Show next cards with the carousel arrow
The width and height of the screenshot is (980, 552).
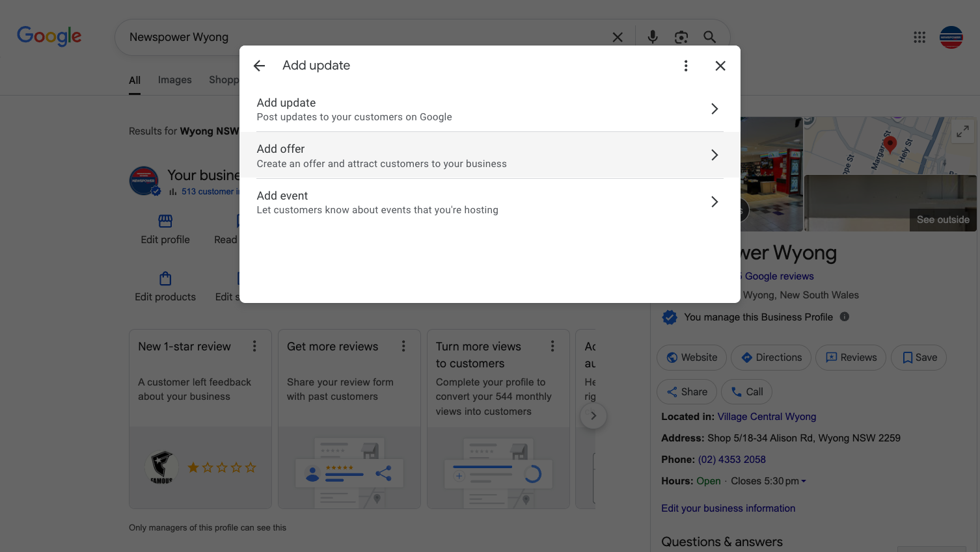pyautogui.click(x=593, y=415)
